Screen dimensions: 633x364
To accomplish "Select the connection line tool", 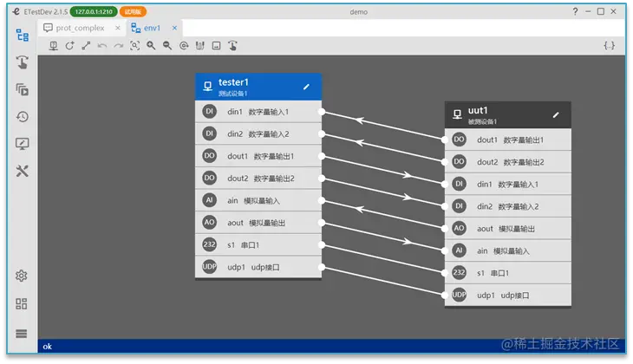I will coord(86,46).
